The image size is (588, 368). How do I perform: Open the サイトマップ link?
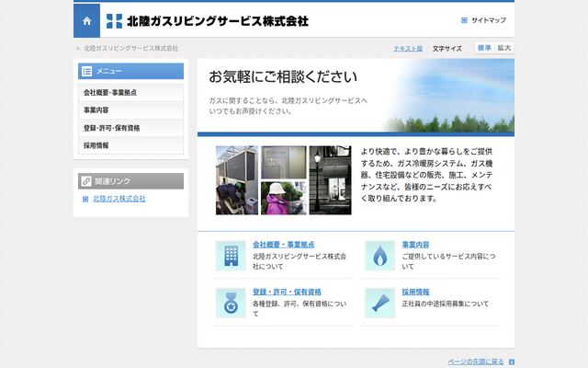coord(488,20)
